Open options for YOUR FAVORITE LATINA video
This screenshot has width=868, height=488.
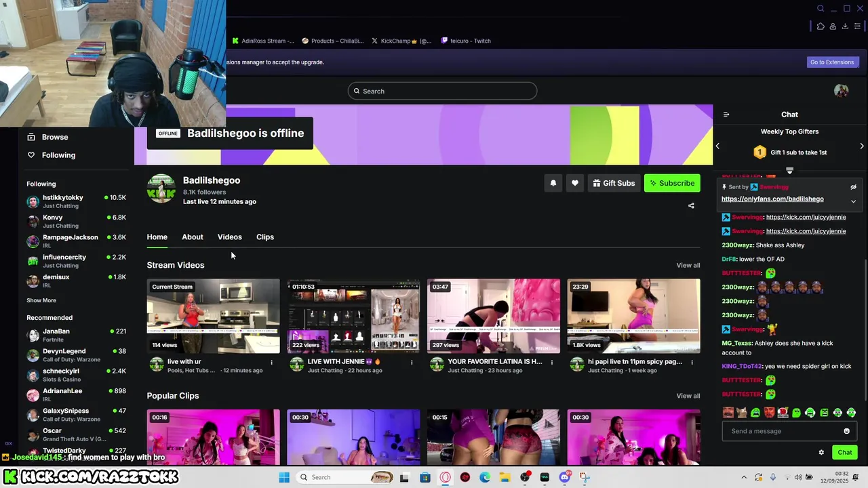(552, 363)
